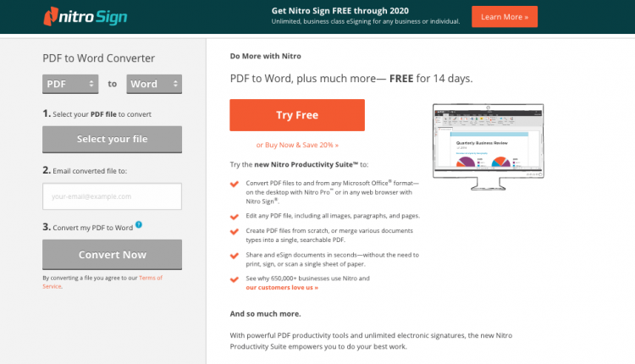Click the monitor product screenshot image
The width and height of the screenshot is (635, 364).
click(x=490, y=150)
